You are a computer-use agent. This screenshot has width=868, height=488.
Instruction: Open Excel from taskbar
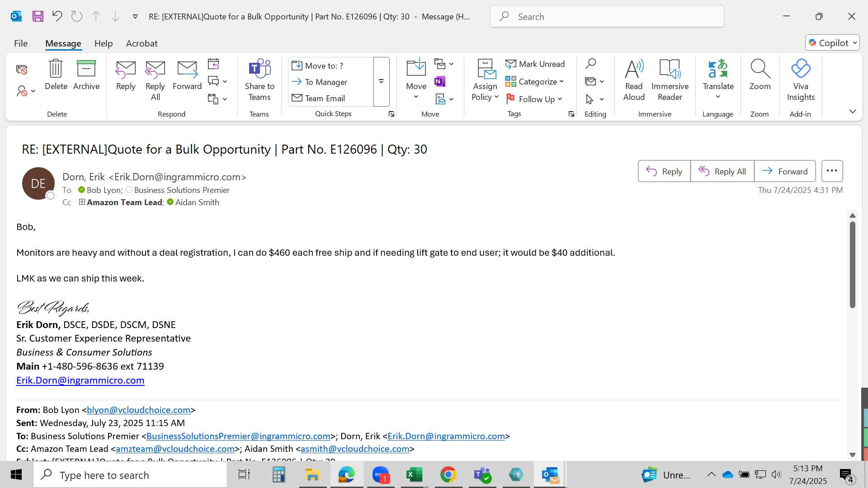pyautogui.click(x=414, y=475)
